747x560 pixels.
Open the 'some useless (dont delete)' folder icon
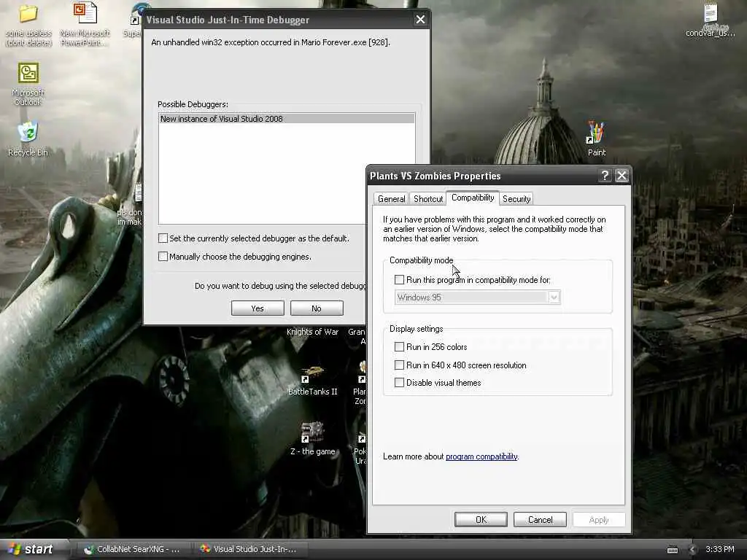point(28,15)
